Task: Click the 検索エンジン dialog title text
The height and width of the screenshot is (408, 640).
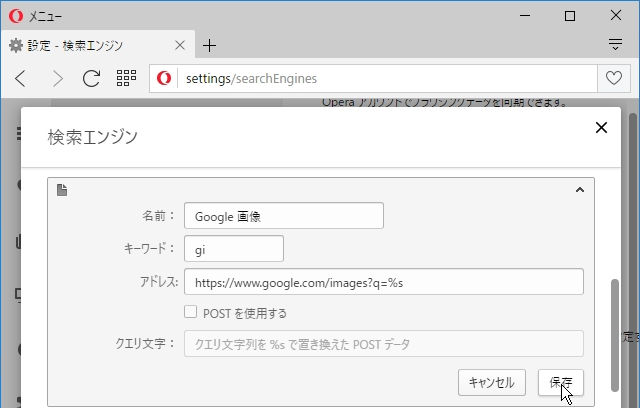Action: point(93,137)
